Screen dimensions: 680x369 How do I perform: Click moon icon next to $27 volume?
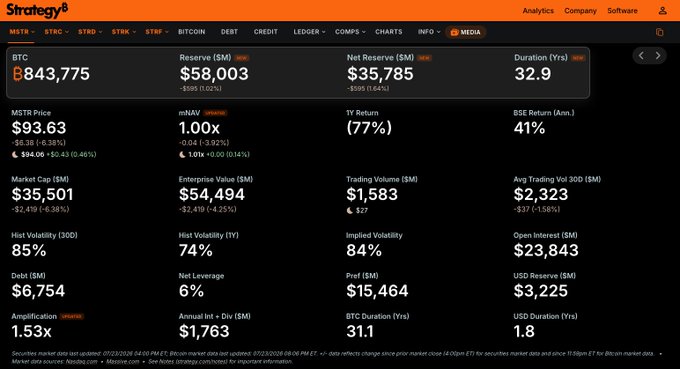click(x=350, y=210)
